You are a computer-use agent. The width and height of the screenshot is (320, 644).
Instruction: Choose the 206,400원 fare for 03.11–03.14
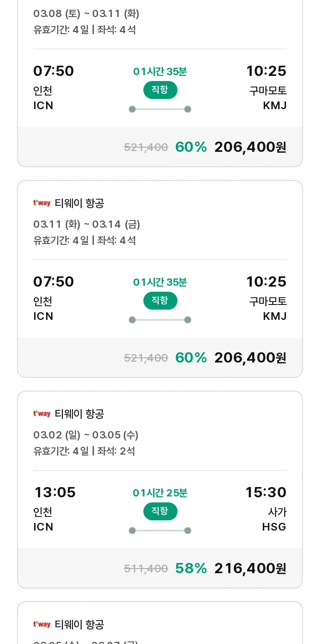pyautogui.click(x=250, y=358)
